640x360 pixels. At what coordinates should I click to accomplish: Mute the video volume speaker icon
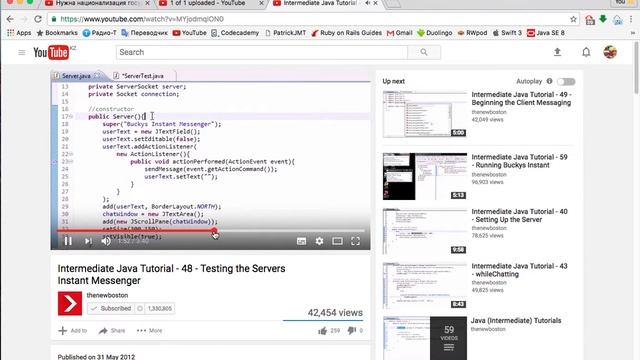pyautogui.click(x=106, y=241)
